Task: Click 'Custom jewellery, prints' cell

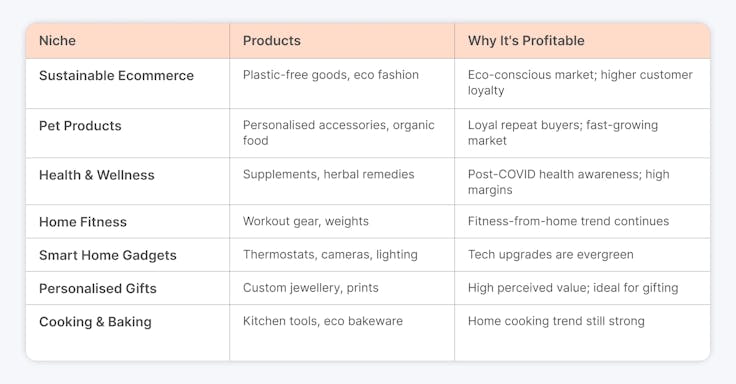Action: tap(342, 288)
